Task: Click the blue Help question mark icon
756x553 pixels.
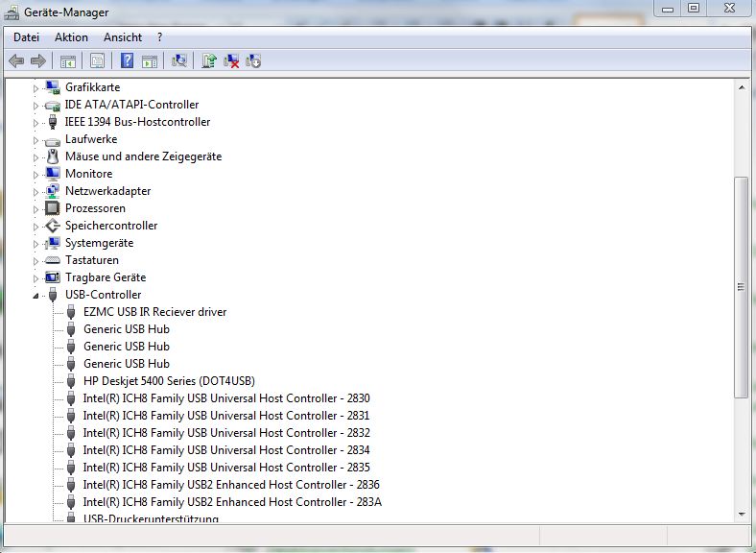Action: click(x=127, y=61)
